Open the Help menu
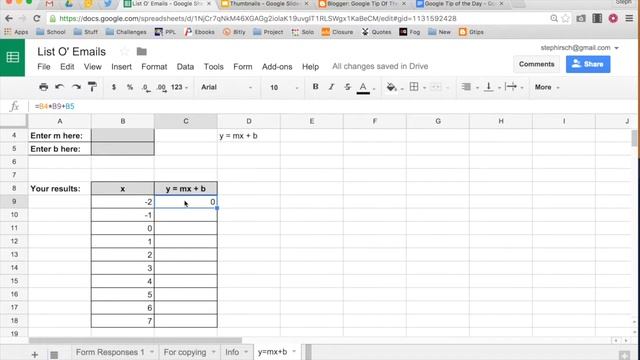This screenshot has width=640, height=360. coord(310,67)
